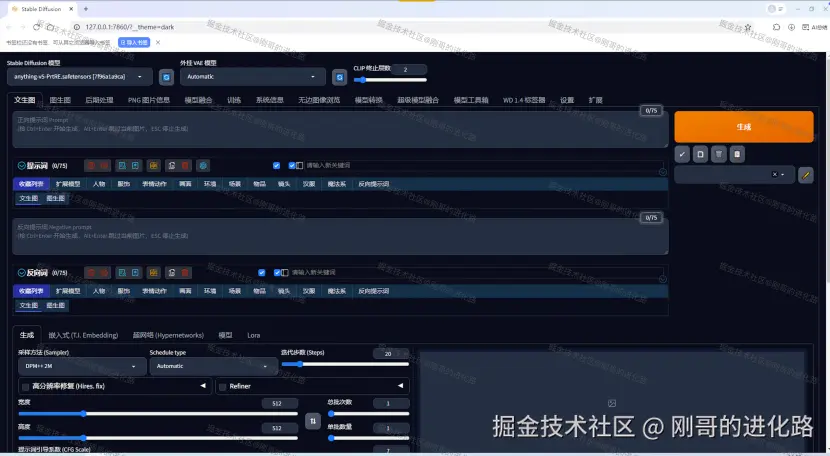Viewport: 830px width, 456px height.
Task: Click into the negative prompt text area
Action: (x=340, y=236)
